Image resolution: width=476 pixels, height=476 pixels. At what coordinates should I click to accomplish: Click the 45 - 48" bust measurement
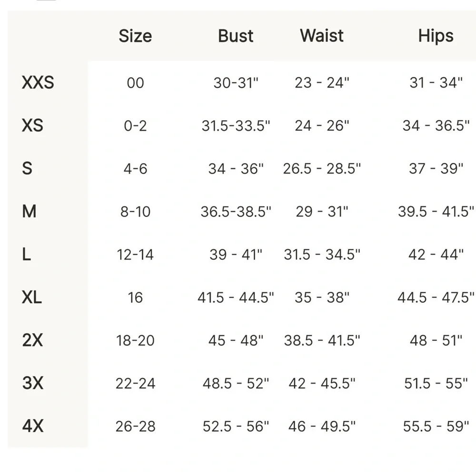click(236, 340)
